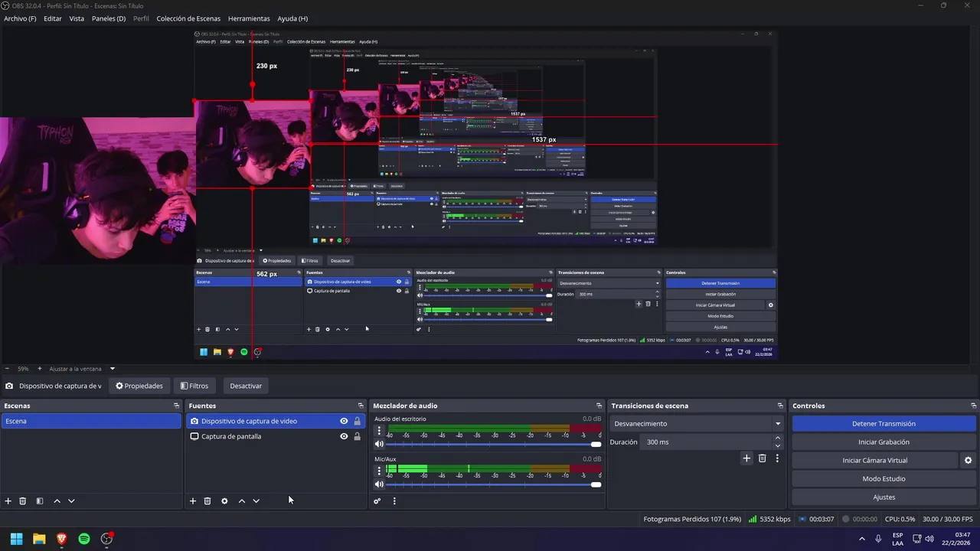Open options menu for Mic/Aux
The width and height of the screenshot is (980, 551).
(x=379, y=471)
